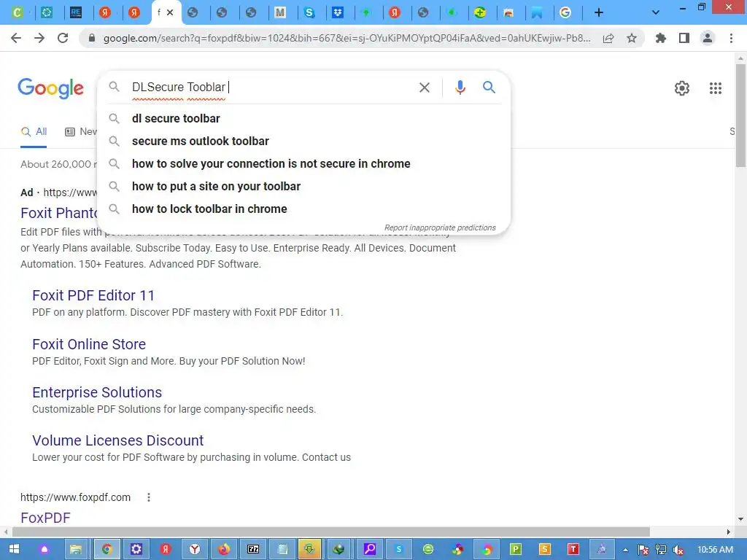The image size is (747, 560).
Task: Open the FoxPDF result title
Action: tap(45, 517)
